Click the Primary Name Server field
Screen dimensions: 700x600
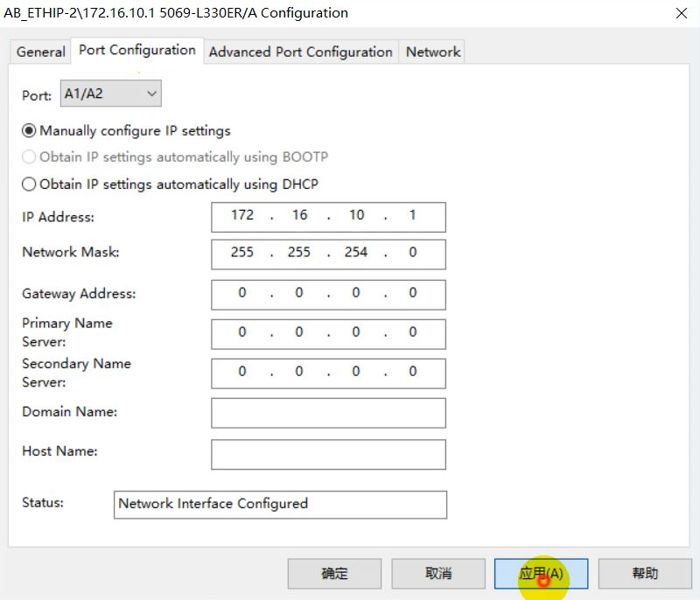coord(329,334)
